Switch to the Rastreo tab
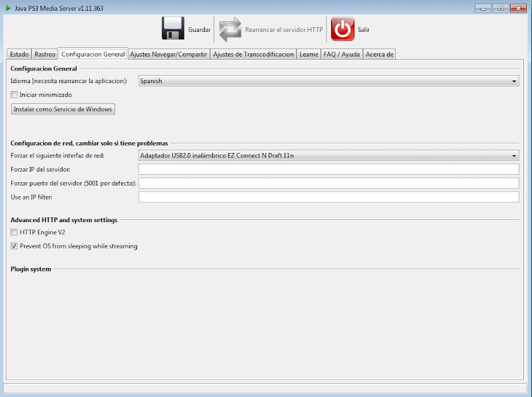Screen dimensions: 532x397 (45, 55)
